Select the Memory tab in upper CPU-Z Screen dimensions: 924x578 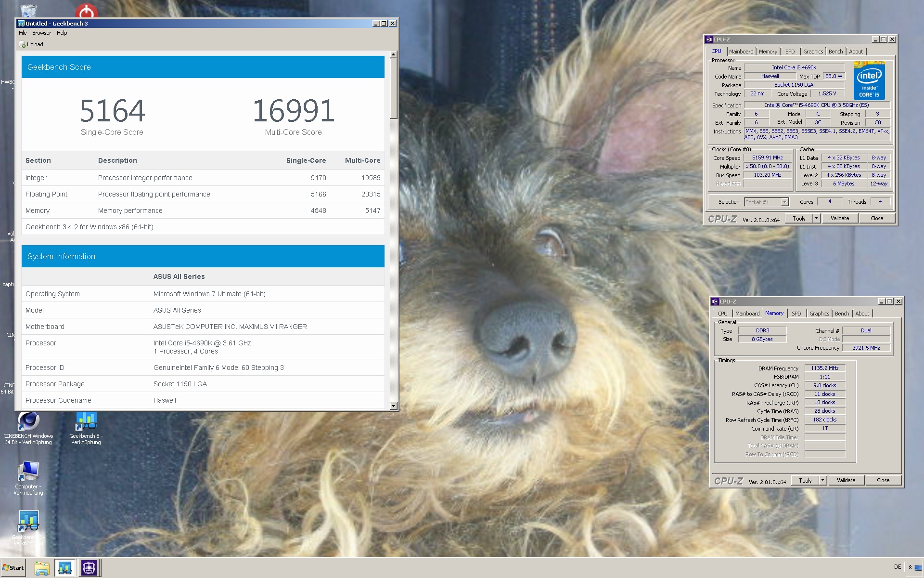point(768,52)
